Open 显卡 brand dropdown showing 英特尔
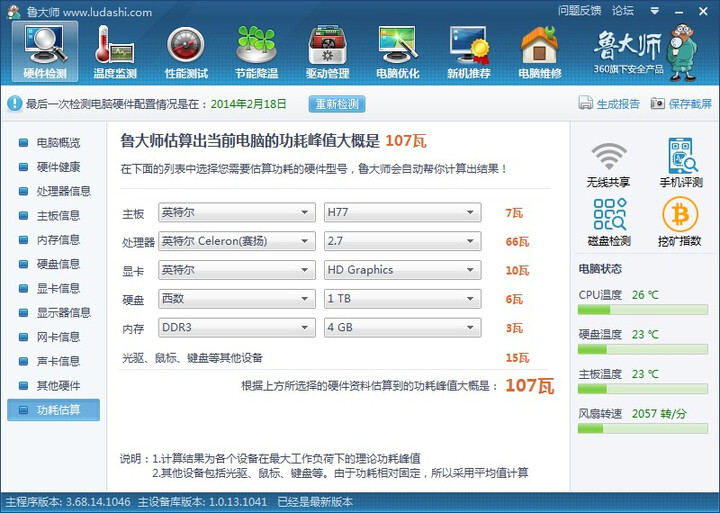720x513 pixels. pyautogui.click(x=237, y=270)
